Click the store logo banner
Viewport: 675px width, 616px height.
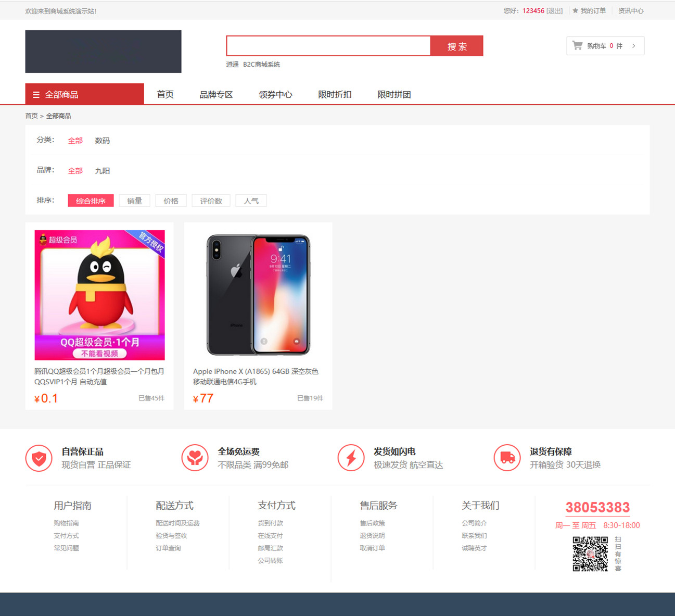point(103,52)
